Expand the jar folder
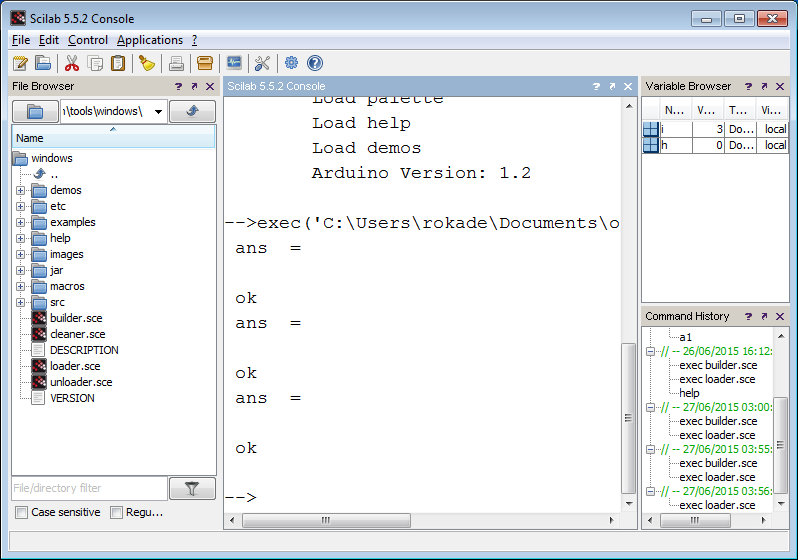The image size is (798, 560). [20, 270]
